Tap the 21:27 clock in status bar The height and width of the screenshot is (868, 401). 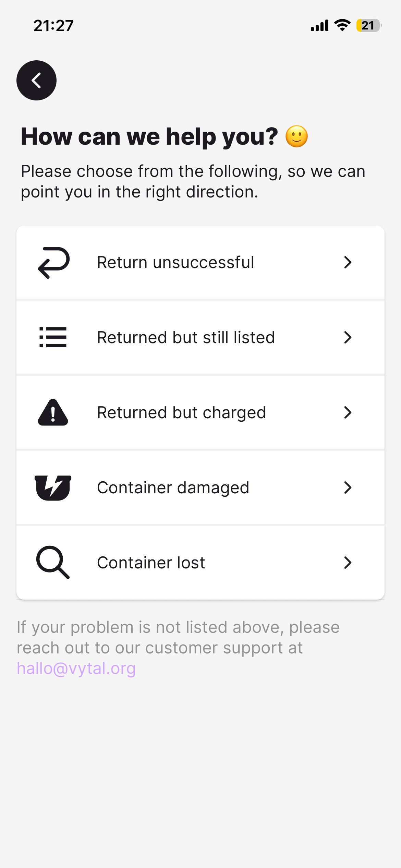tap(53, 26)
